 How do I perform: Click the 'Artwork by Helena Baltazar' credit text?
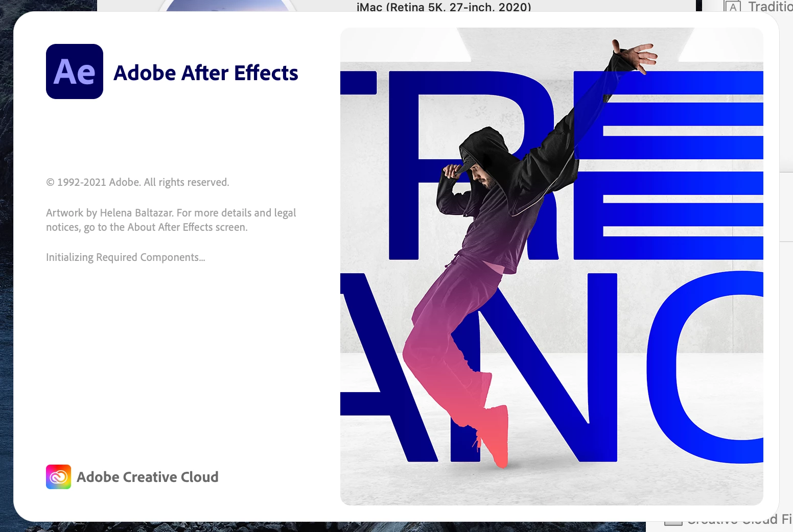point(109,213)
